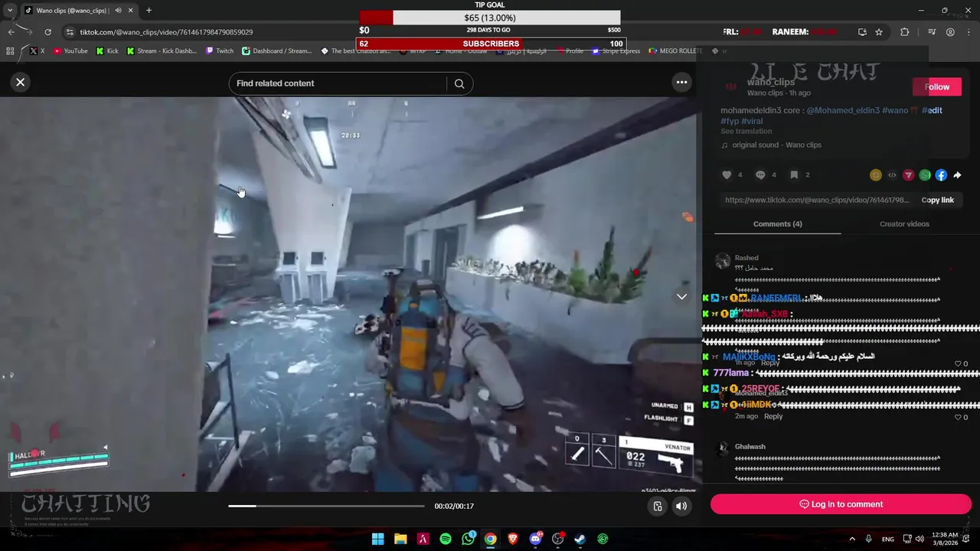Open the Kick bookmark
This screenshot has height=551, width=980.
click(x=107, y=51)
